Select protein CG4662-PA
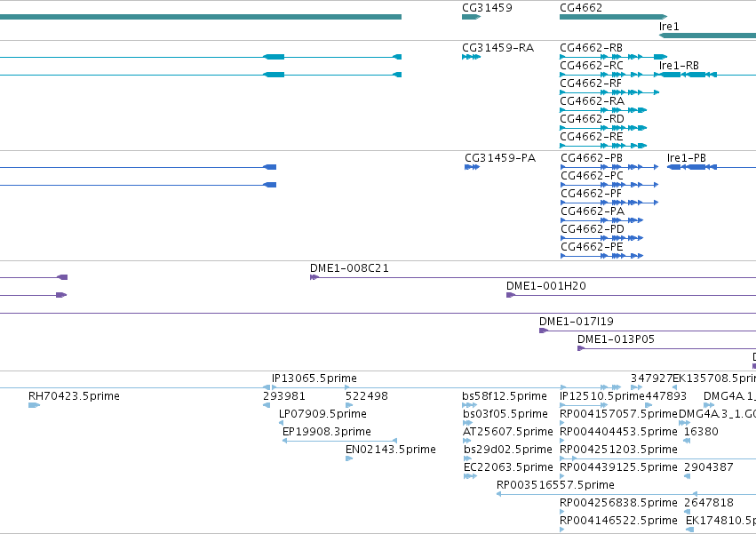Screen dimensions: 756x534 pyautogui.click(x=592, y=211)
